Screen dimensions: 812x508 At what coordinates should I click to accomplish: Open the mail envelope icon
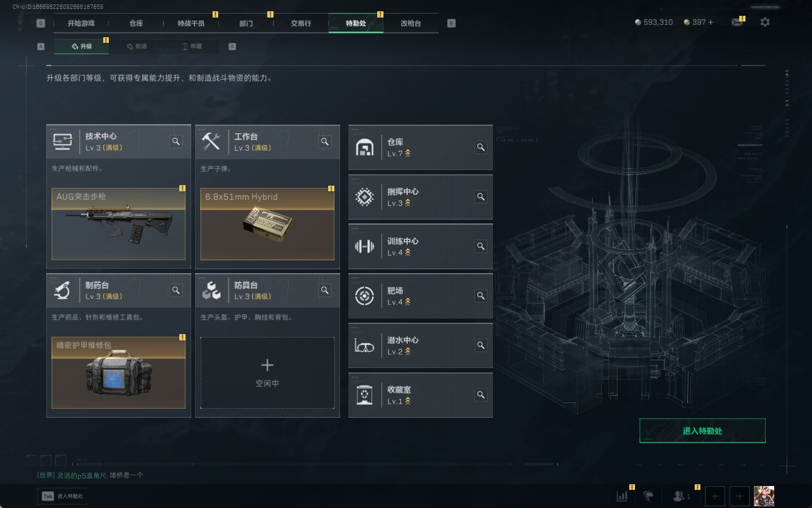click(x=736, y=22)
